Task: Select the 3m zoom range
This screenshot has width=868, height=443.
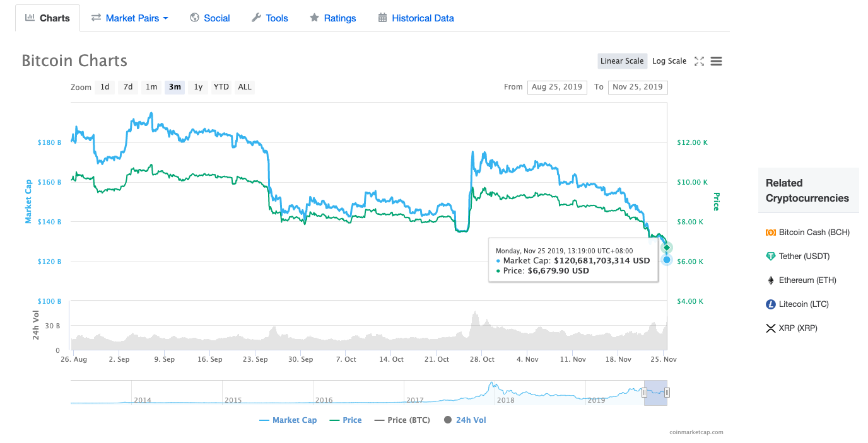Action: pos(175,87)
